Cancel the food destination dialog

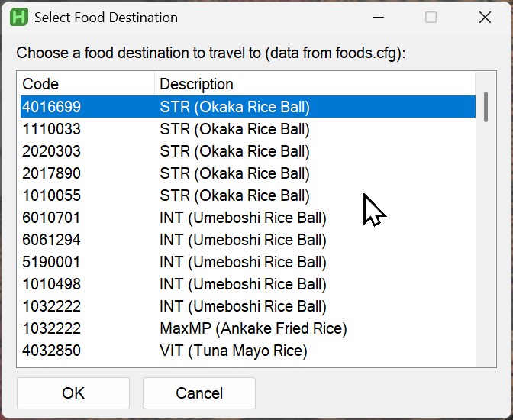pos(199,393)
